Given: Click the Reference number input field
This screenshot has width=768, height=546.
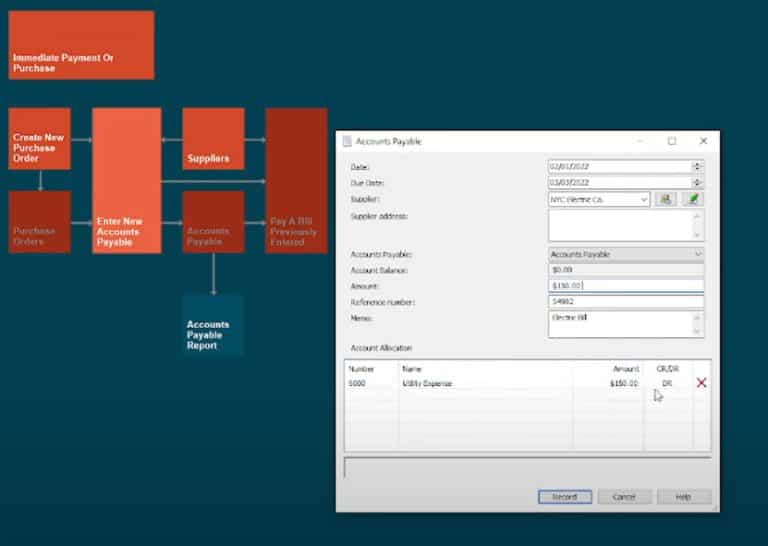Looking at the screenshot, I should (625, 302).
